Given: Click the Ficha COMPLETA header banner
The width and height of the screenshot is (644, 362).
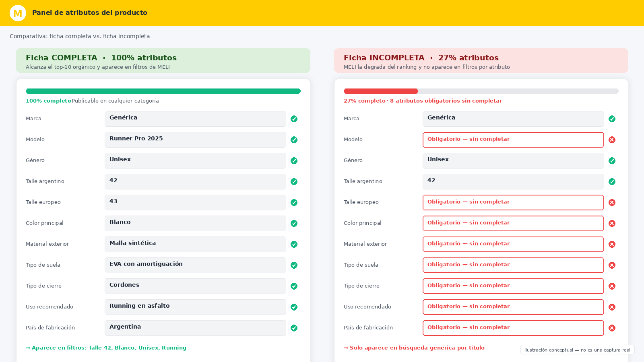Looking at the screenshot, I should (x=163, y=61).
